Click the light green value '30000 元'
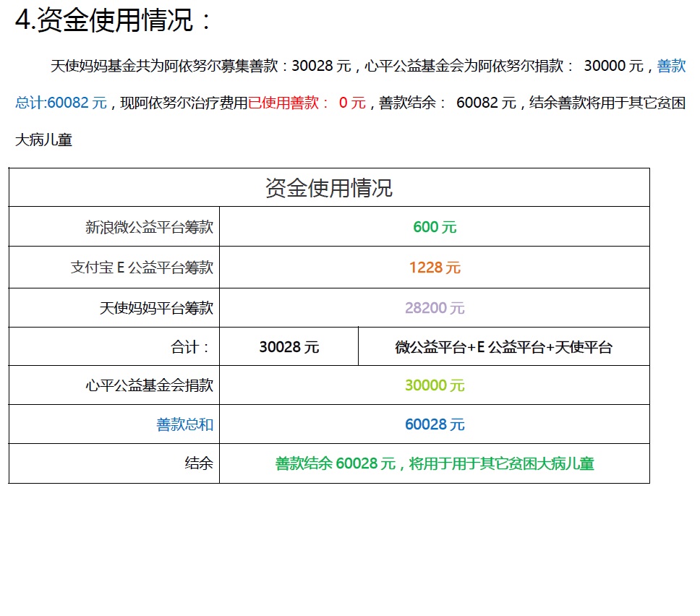The height and width of the screenshot is (616, 700). pyautogui.click(x=435, y=385)
